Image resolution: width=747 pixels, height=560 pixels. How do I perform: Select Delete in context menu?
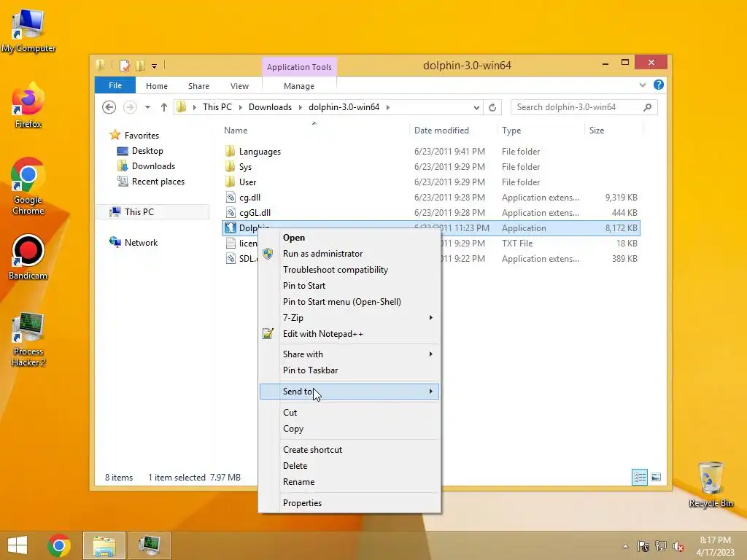(349, 466)
